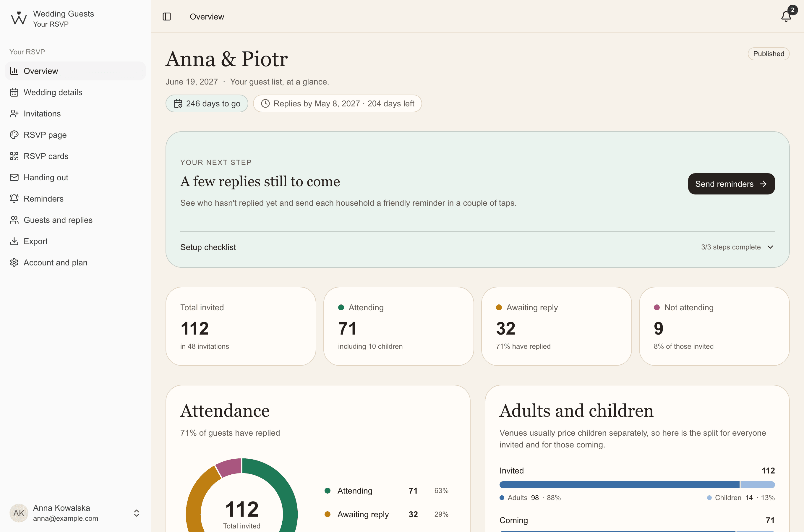Click 'anna@example.com' in sidebar footer

point(66,518)
